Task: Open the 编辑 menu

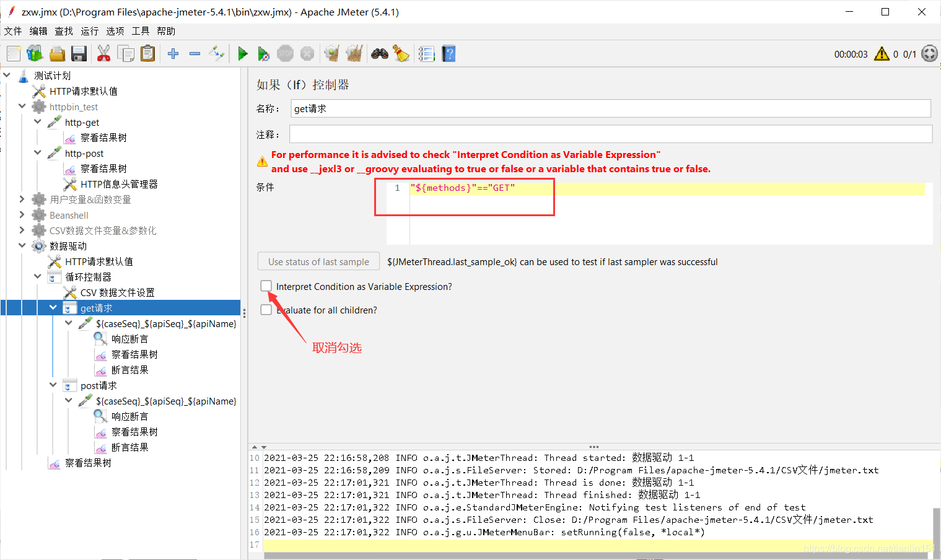Action: [x=38, y=31]
